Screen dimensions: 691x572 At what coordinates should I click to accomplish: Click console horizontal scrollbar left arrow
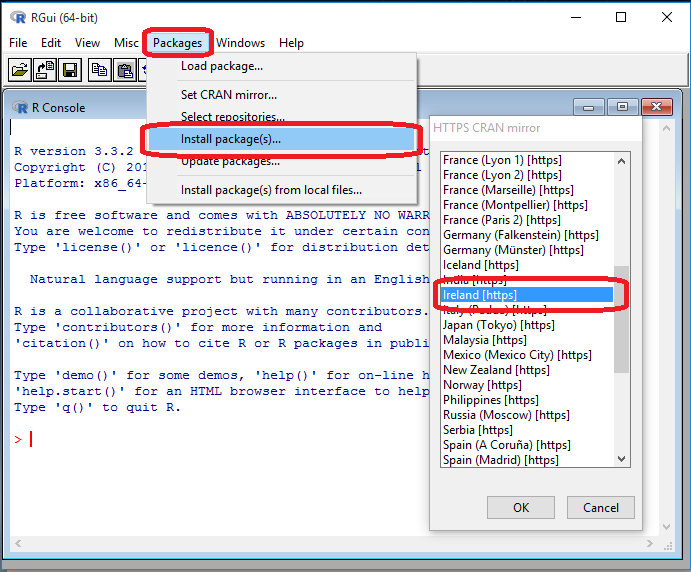tap(18, 543)
